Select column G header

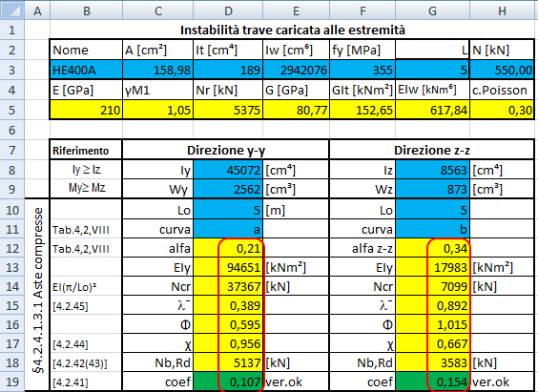click(432, 10)
